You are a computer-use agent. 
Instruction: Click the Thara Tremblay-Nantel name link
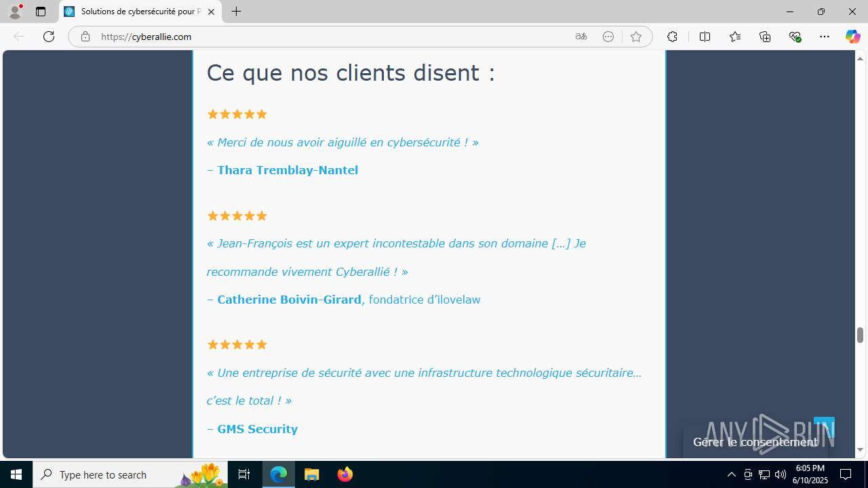point(288,170)
